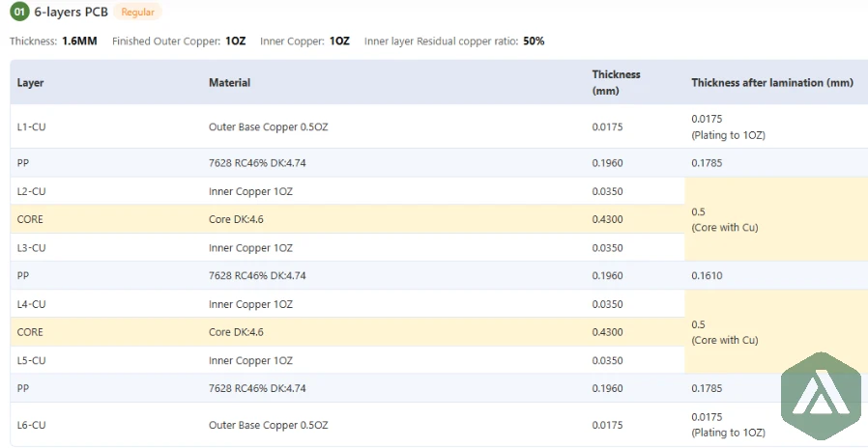Click the Material column header
The image size is (868, 448).
coord(229,83)
